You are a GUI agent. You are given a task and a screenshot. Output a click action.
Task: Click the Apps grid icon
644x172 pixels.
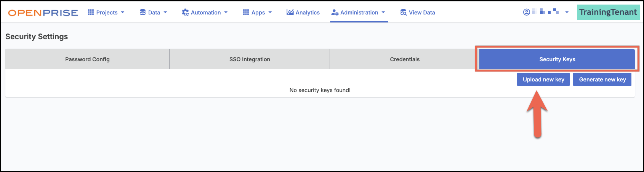246,12
